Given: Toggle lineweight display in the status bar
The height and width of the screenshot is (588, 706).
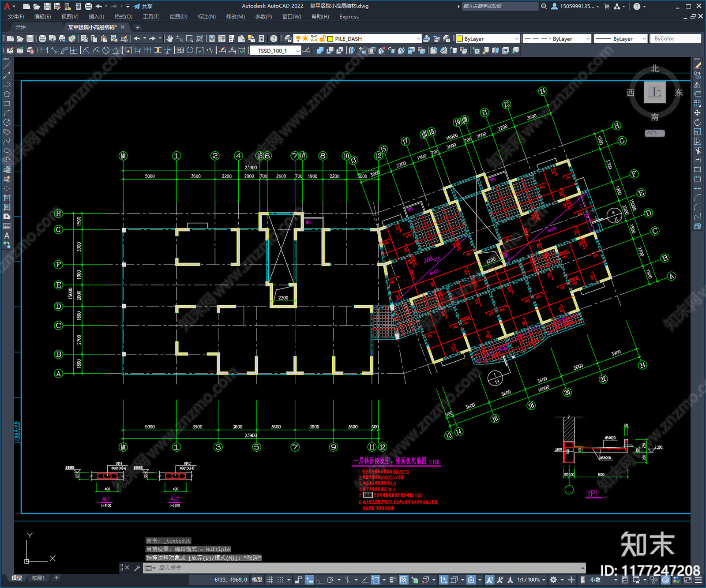Looking at the screenshot, I should click(x=393, y=580).
